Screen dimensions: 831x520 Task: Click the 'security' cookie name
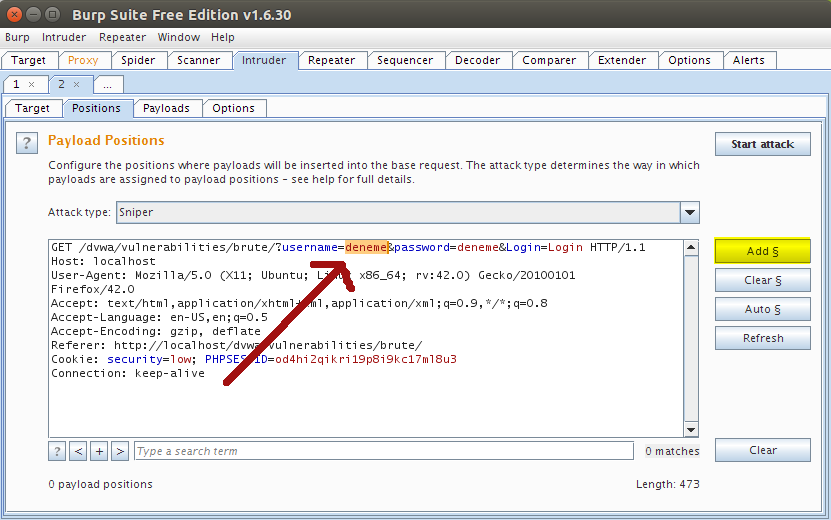135,359
